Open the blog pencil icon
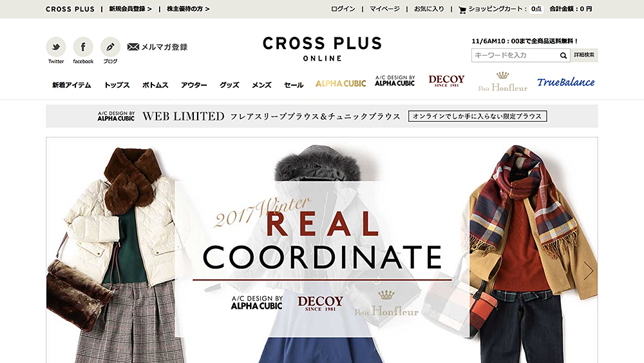This screenshot has width=644, height=363. pyautogui.click(x=110, y=47)
